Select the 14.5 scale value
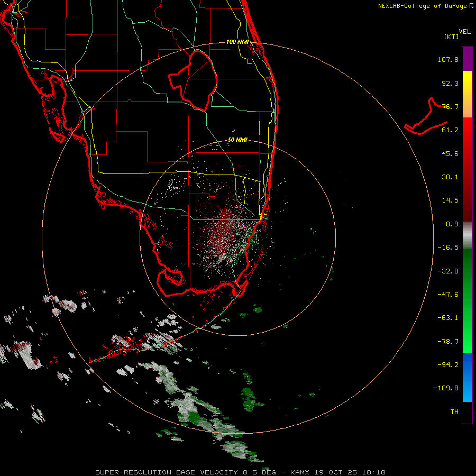The width and height of the screenshot is (476, 476). [450, 200]
